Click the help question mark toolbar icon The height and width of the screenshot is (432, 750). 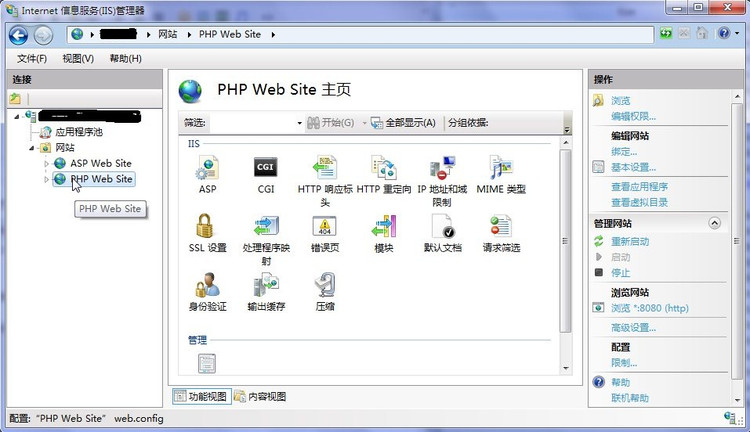coord(724,33)
